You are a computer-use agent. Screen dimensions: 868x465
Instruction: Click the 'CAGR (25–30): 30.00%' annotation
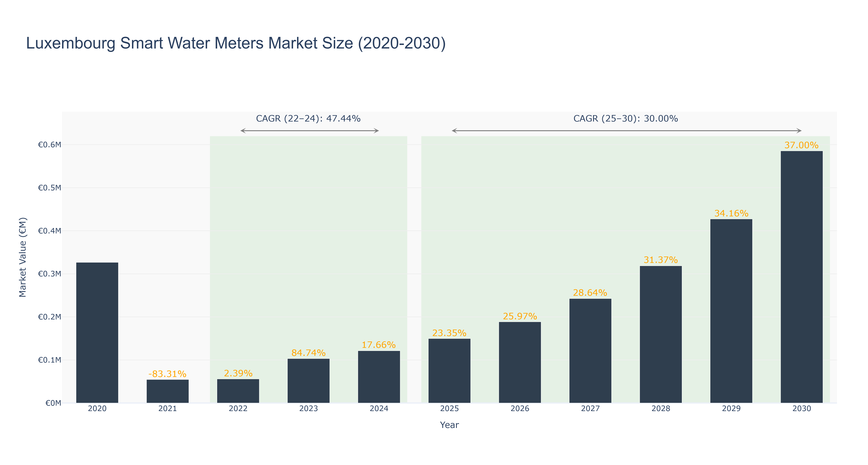[626, 119]
